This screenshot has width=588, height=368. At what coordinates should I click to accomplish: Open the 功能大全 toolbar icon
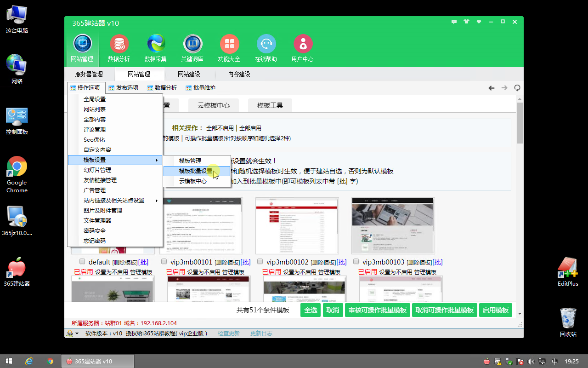(x=229, y=48)
